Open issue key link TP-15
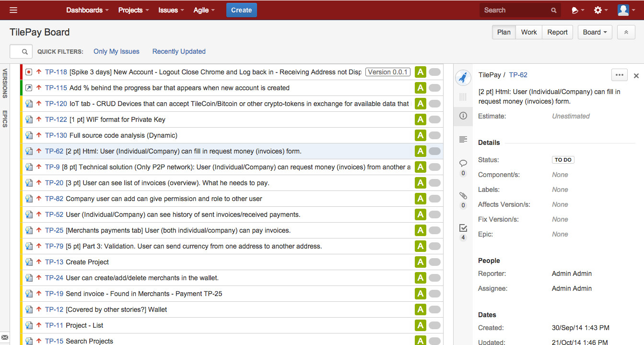The width and height of the screenshot is (644, 345). (x=54, y=341)
